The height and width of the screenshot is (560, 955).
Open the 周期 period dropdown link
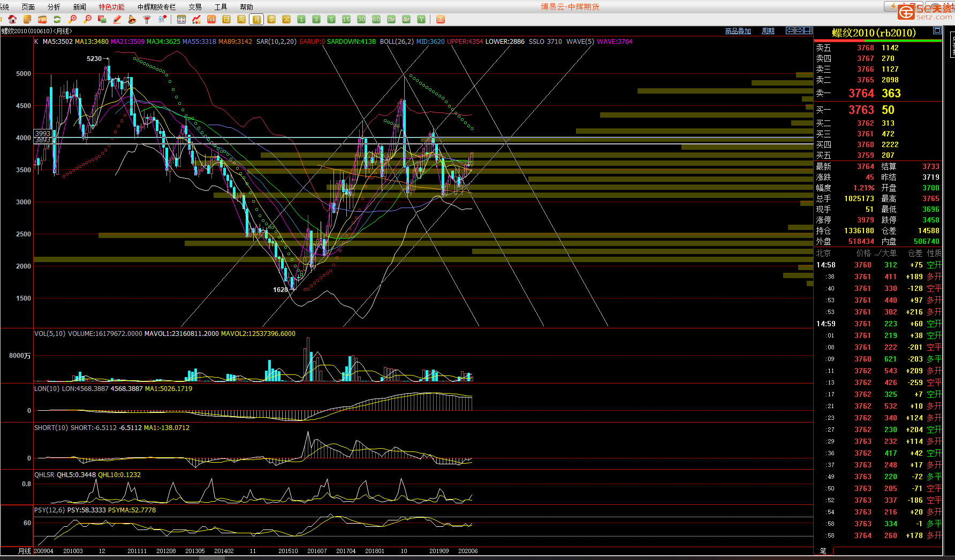[x=768, y=31]
